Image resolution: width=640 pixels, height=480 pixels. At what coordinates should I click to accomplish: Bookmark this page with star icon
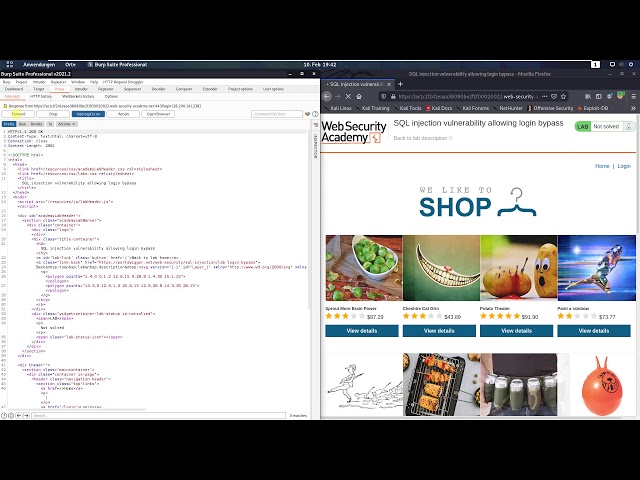[563, 97]
